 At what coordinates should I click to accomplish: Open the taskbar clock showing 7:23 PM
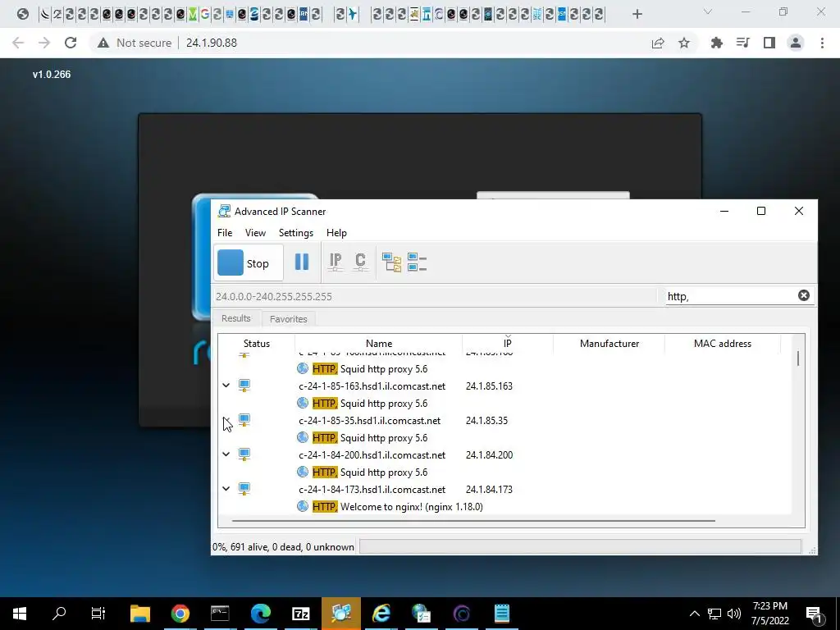769,614
